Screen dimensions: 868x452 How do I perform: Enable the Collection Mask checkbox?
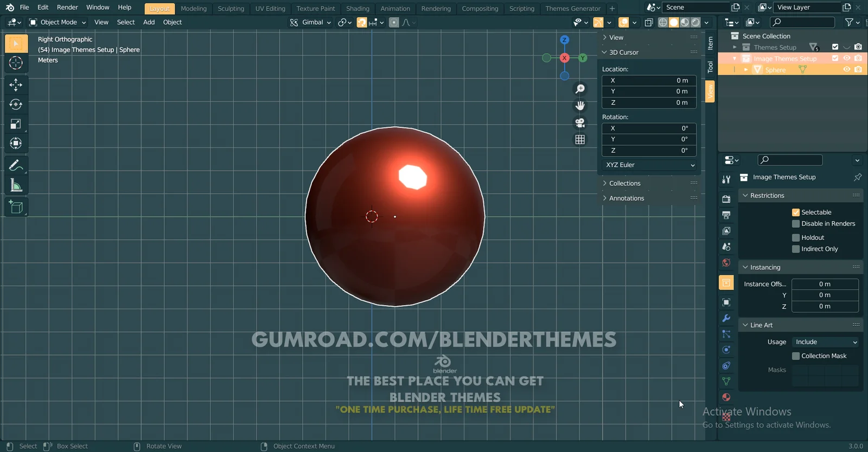coord(796,356)
